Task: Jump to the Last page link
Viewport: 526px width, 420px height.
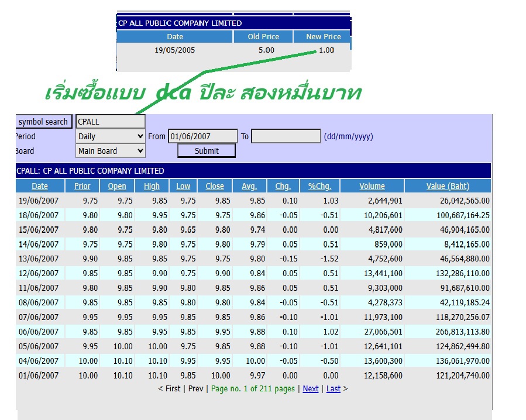Action: [x=334, y=389]
